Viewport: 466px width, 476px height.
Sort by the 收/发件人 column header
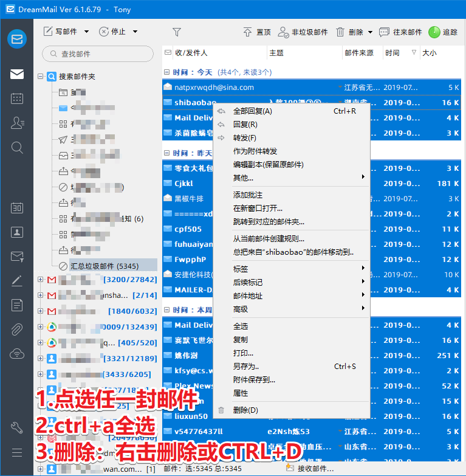pyautogui.click(x=220, y=53)
